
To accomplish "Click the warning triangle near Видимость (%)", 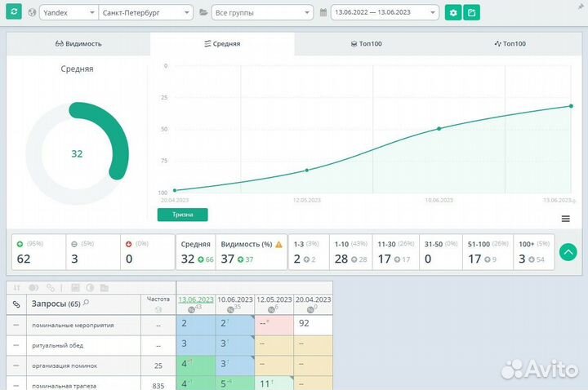I will [x=279, y=244].
